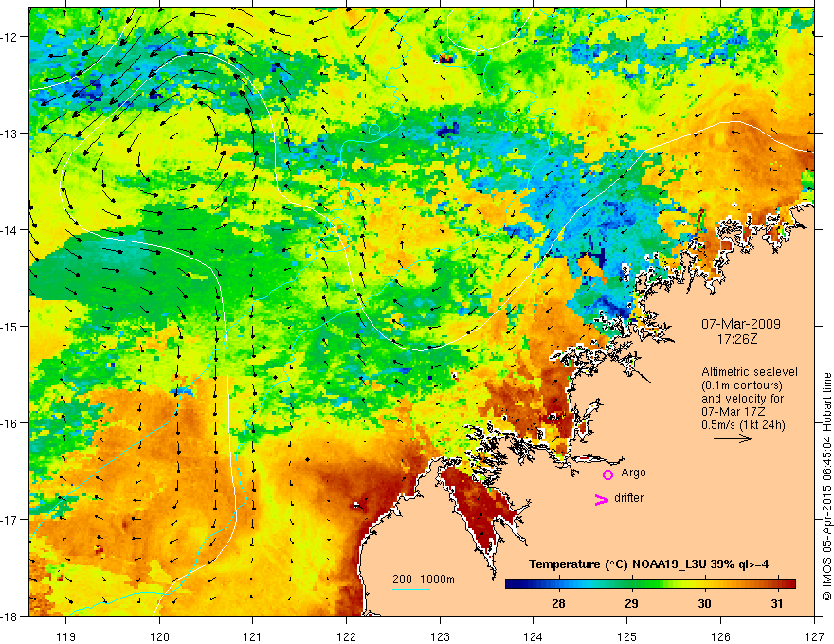
Task: Click the longitude axis label '122'
Action: [346, 636]
